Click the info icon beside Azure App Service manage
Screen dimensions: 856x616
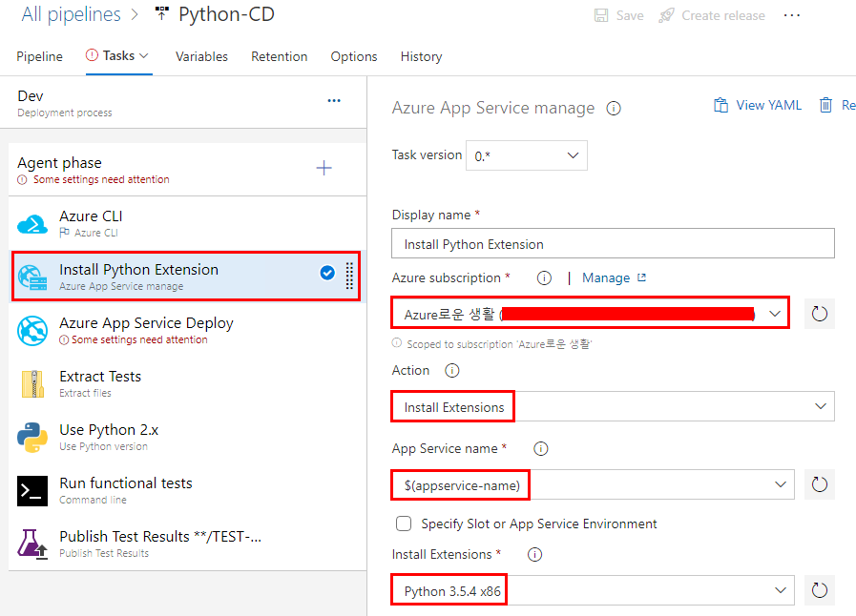pyautogui.click(x=614, y=109)
